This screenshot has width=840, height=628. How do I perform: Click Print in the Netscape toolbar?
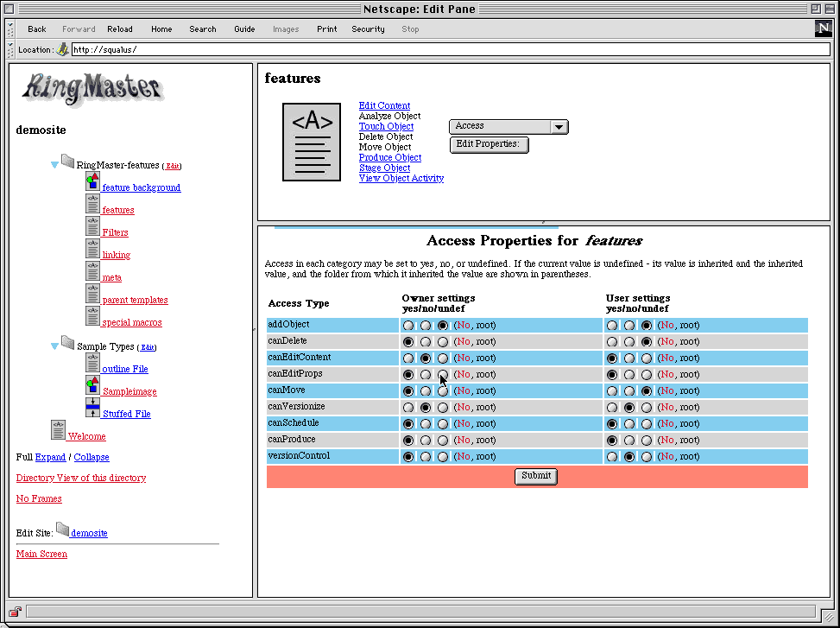326,29
